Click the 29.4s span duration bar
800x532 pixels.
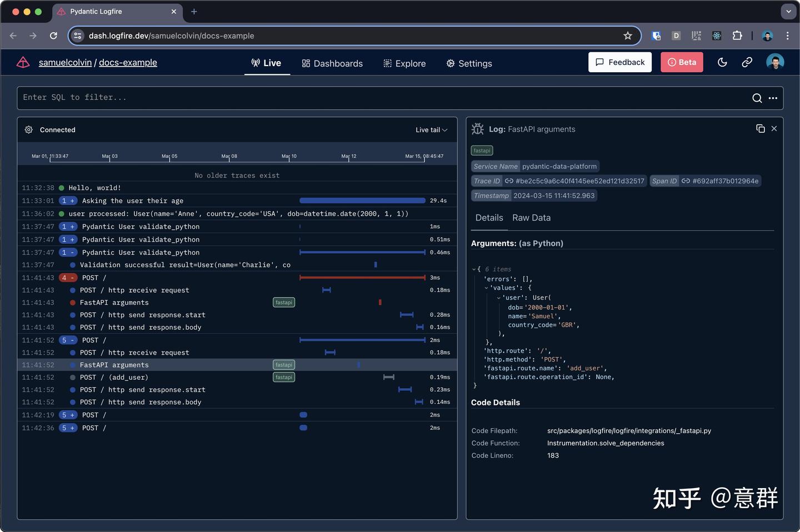tap(362, 200)
